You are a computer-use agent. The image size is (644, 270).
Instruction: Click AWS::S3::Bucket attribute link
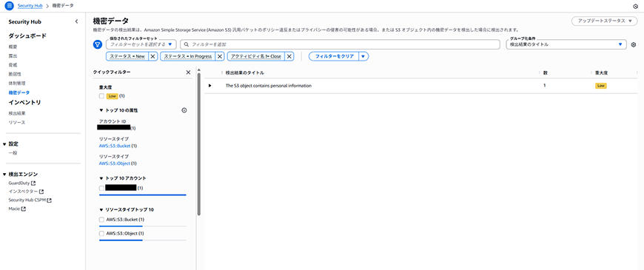pyautogui.click(x=115, y=146)
